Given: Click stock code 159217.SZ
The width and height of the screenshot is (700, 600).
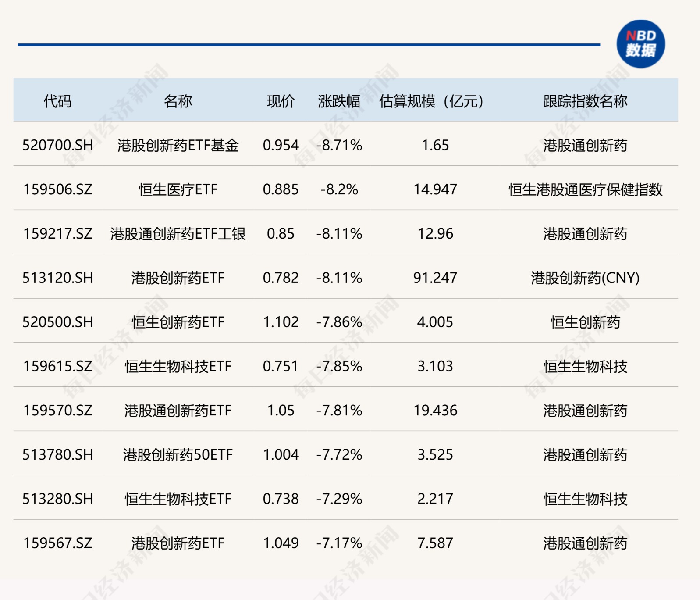Looking at the screenshot, I should point(57,234).
